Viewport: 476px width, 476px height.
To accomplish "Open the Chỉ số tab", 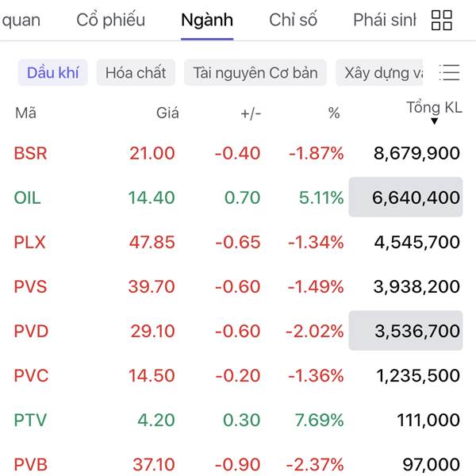I will [294, 21].
